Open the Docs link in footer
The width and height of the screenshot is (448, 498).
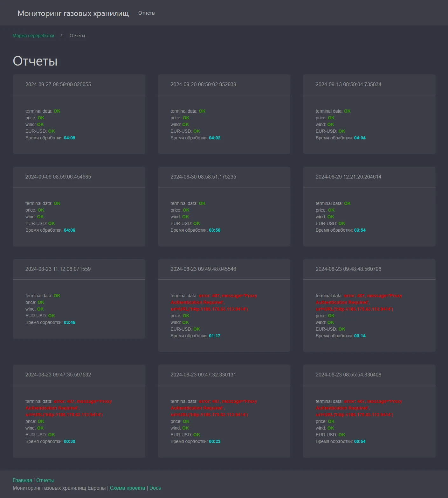click(155, 488)
